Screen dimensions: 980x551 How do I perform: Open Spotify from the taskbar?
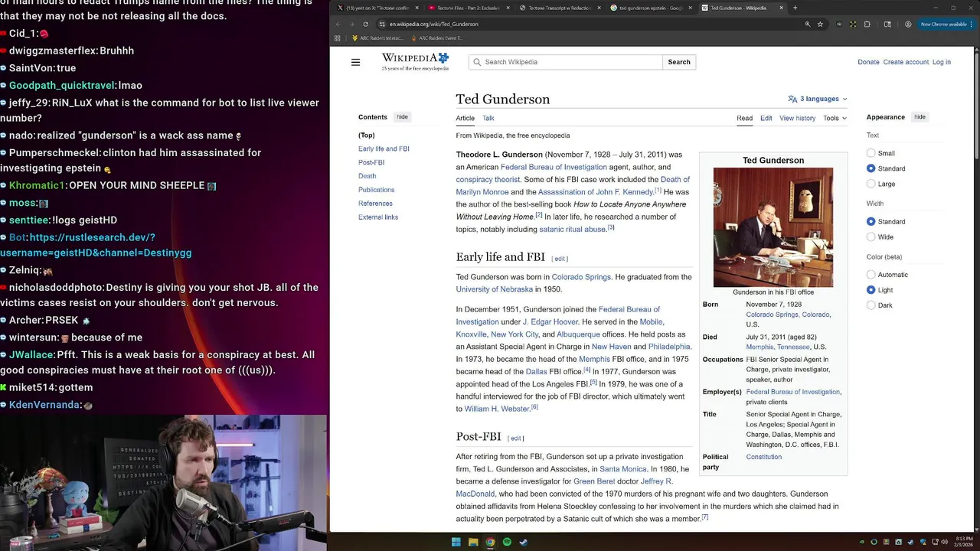coord(507,542)
